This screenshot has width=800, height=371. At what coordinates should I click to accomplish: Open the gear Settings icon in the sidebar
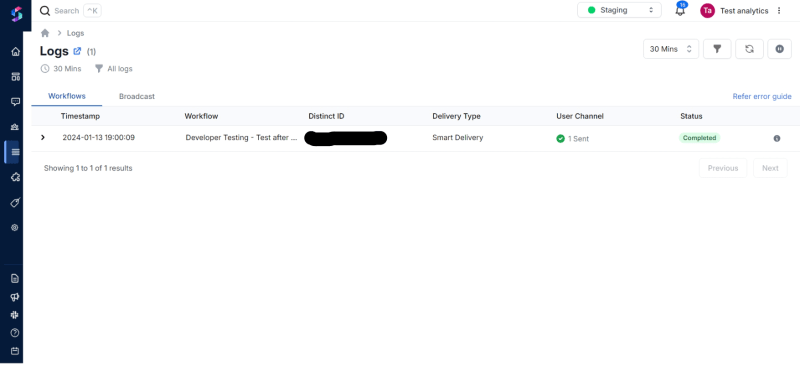[x=15, y=228]
